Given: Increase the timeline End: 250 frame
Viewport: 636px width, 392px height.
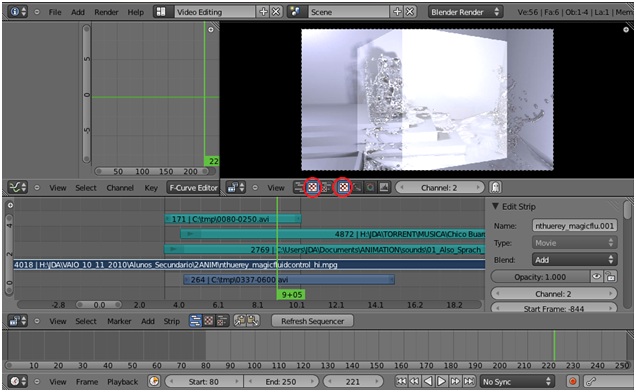Looking at the screenshot, I should 312,381.
